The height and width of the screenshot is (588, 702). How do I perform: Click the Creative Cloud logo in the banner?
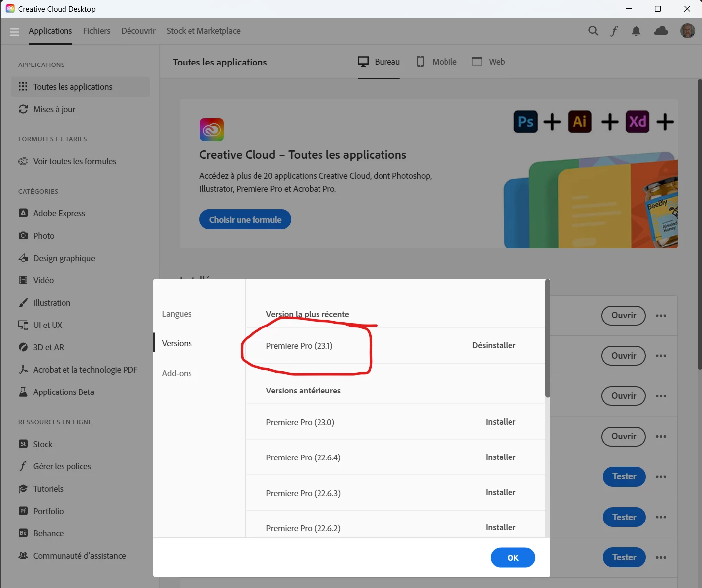[x=212, y=130]
